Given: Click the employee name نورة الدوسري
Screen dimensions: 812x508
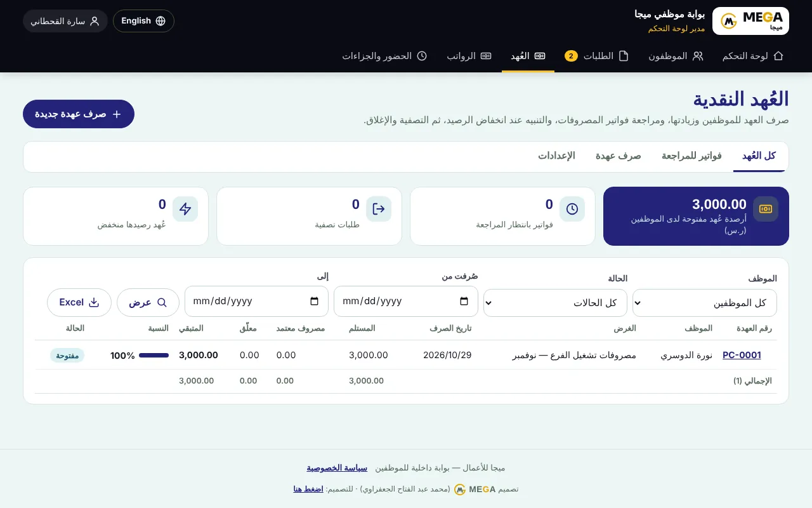Looking at the screenshot, I should point(686,355).
